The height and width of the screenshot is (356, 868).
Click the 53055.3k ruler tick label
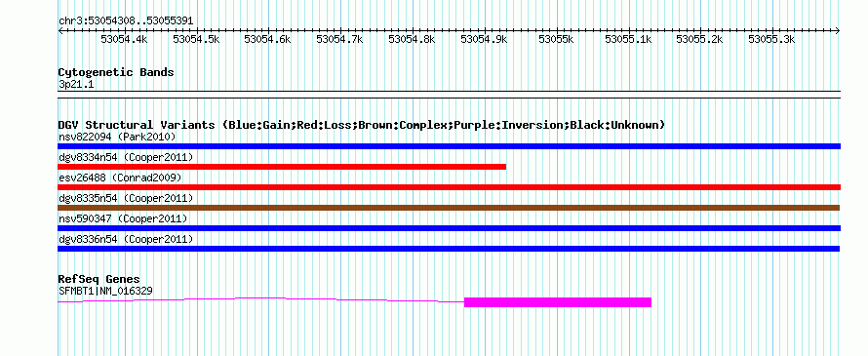tap(771, 39)
